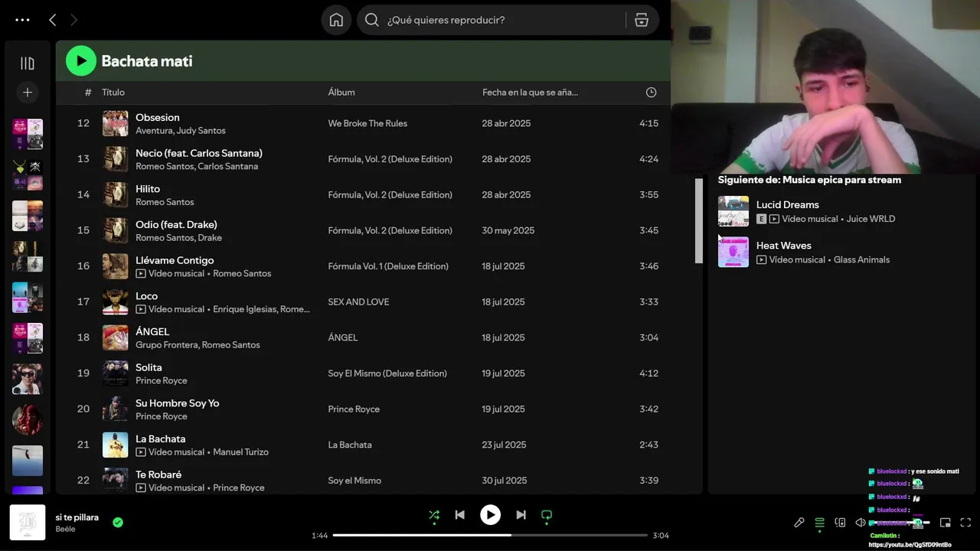Open artist Beéle in now playing
Screen dimensions: 980x551
click(x=65, y=530)
